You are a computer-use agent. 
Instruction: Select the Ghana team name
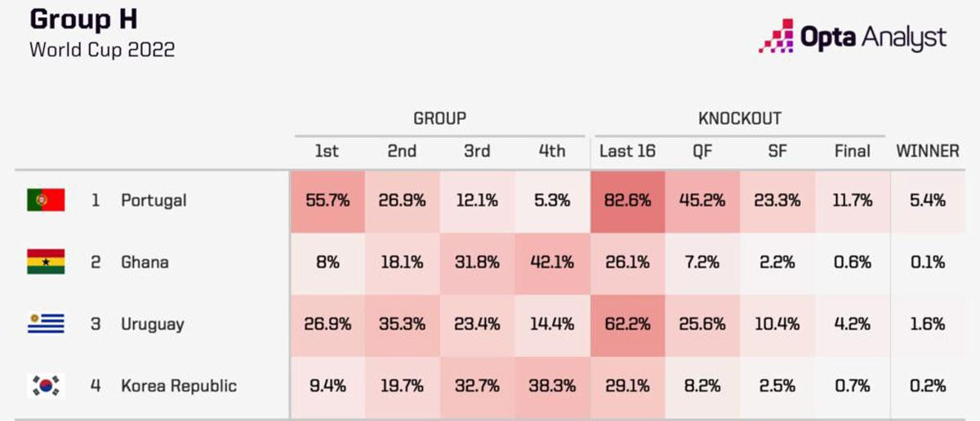[x=145, y=262]
